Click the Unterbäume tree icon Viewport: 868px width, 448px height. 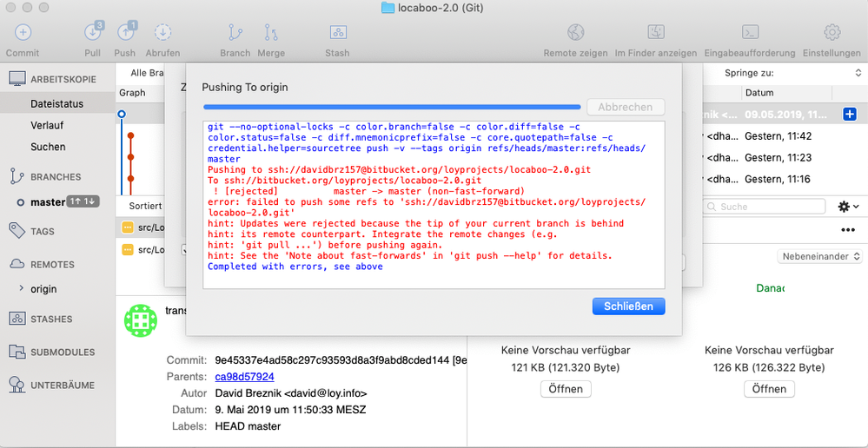coord(17,385)
